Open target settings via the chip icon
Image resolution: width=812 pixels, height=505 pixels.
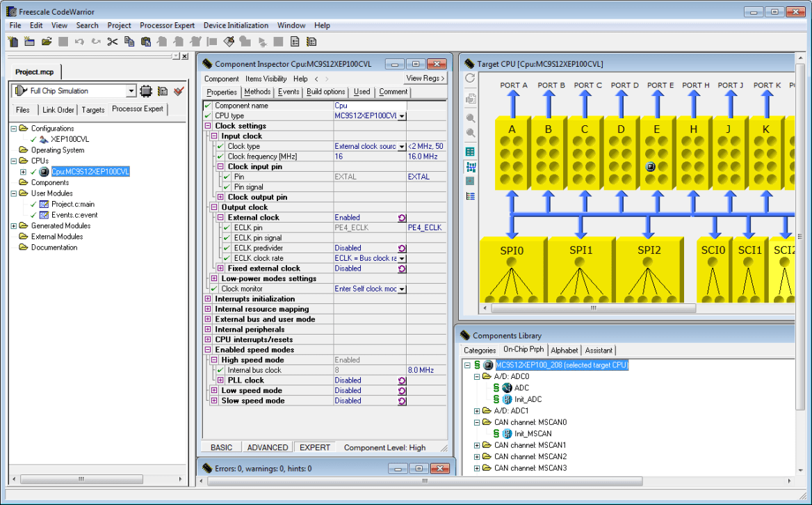coord(146,91)
